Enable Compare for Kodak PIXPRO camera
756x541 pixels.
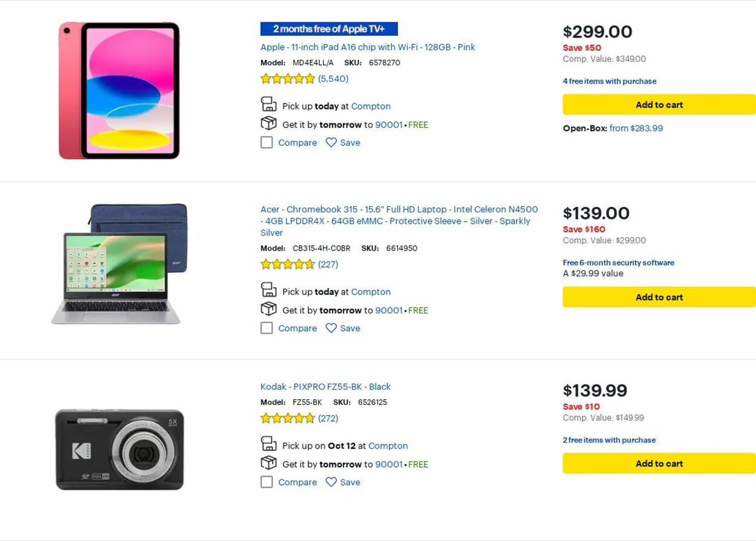click(267, 482)
